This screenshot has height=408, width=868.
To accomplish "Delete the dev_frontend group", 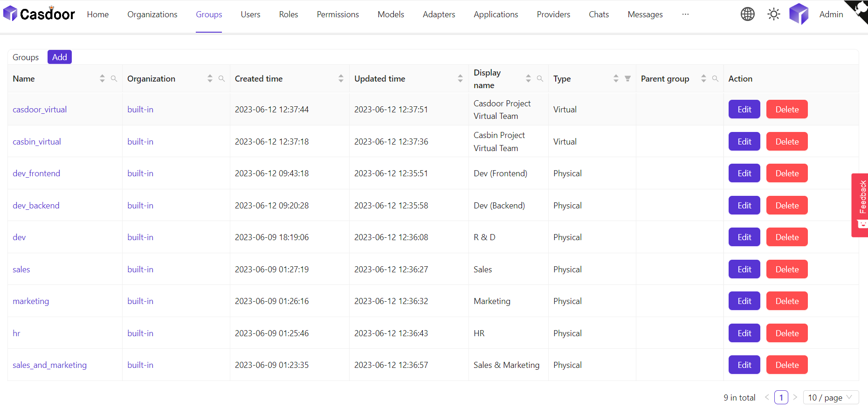I will pos(786,173).
